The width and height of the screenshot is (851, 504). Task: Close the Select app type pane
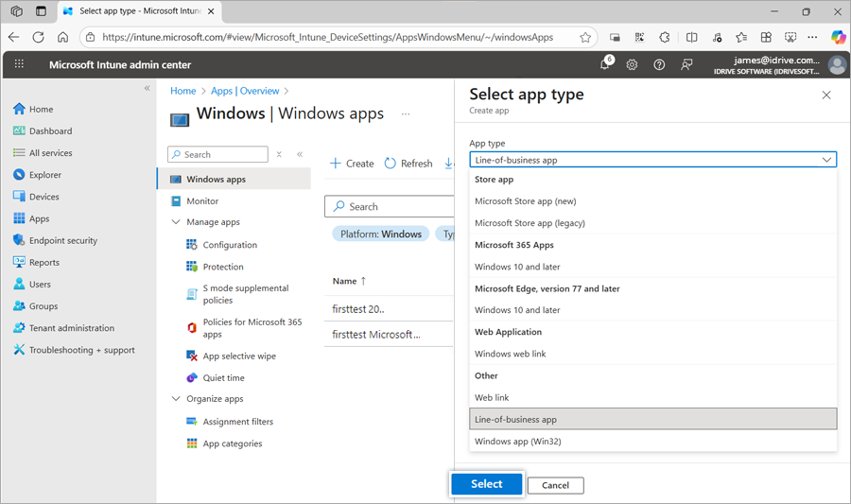click(x=826, y=96)
